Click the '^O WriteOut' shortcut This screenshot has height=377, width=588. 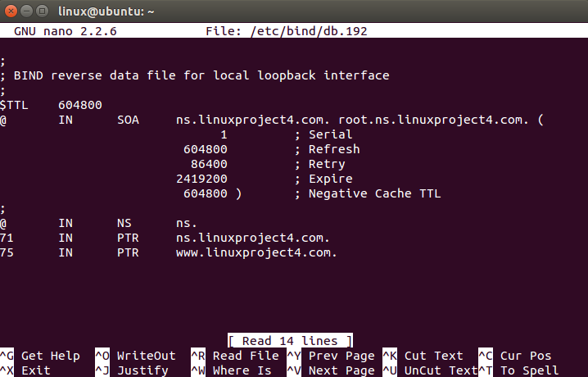135,356
